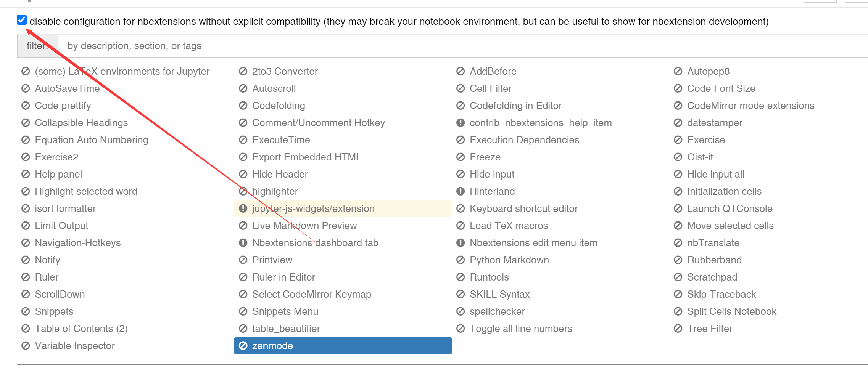Pick the Snippets Menu extension

click(285, 311)
